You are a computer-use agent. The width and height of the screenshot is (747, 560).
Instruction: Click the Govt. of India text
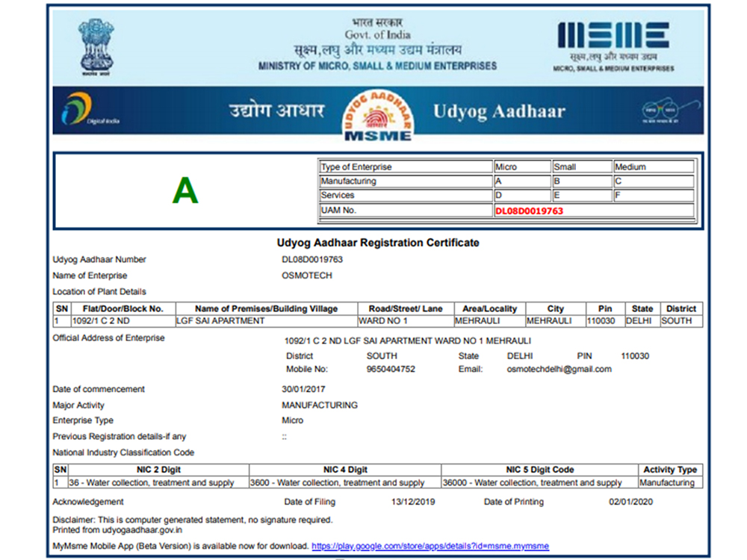[377, 35]
